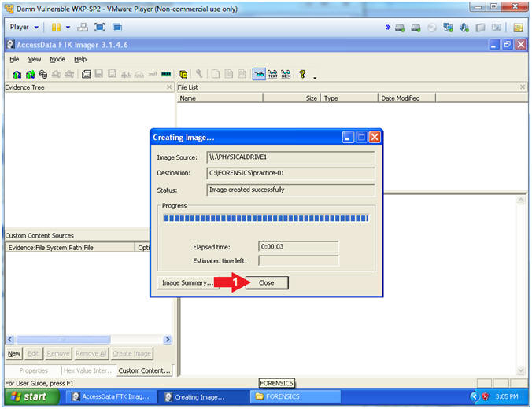This screenshot has height=409, width=532.
Task: Switch to the Custom Content tab
Action: coord(144,370)
